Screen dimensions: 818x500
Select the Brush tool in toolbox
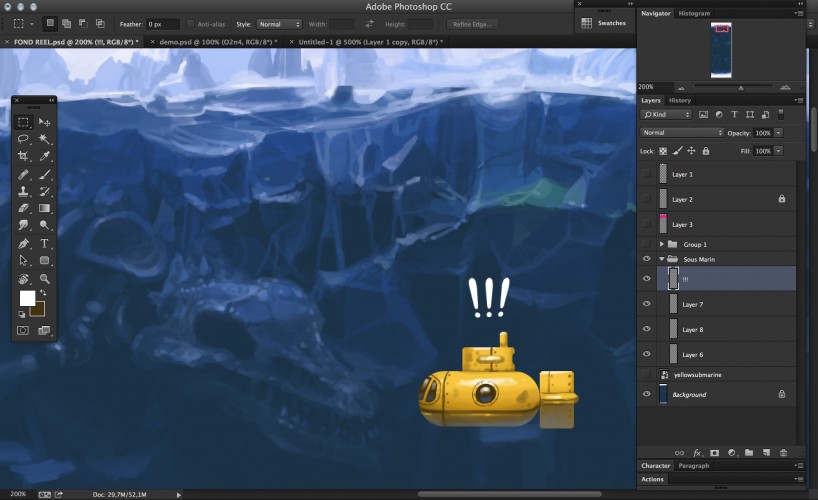point(44,175)
